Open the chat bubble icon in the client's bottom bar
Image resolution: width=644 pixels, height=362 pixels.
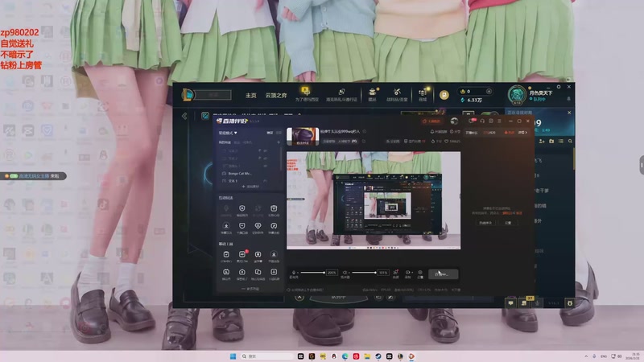coord(510,303)
